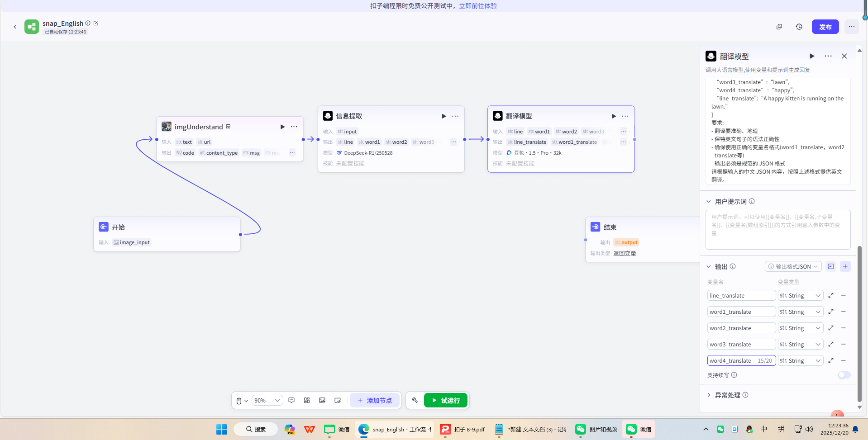Click the import output structure icon
The width and height of the screenshot is (868, 440).
[831, 266]
